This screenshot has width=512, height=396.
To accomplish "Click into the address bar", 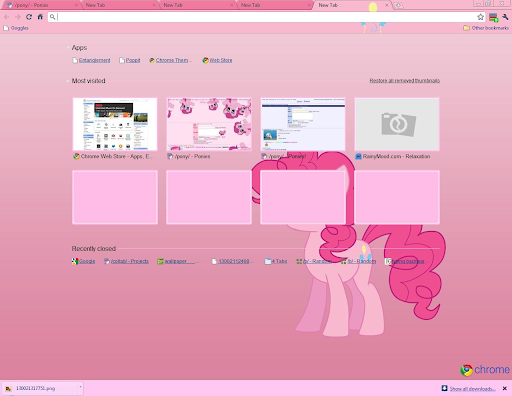I will [267, 17].
